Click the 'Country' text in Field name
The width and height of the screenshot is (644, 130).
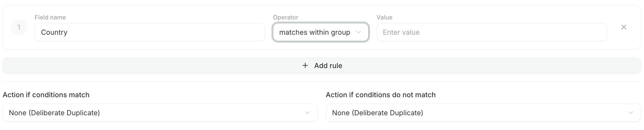coord(54,32)
